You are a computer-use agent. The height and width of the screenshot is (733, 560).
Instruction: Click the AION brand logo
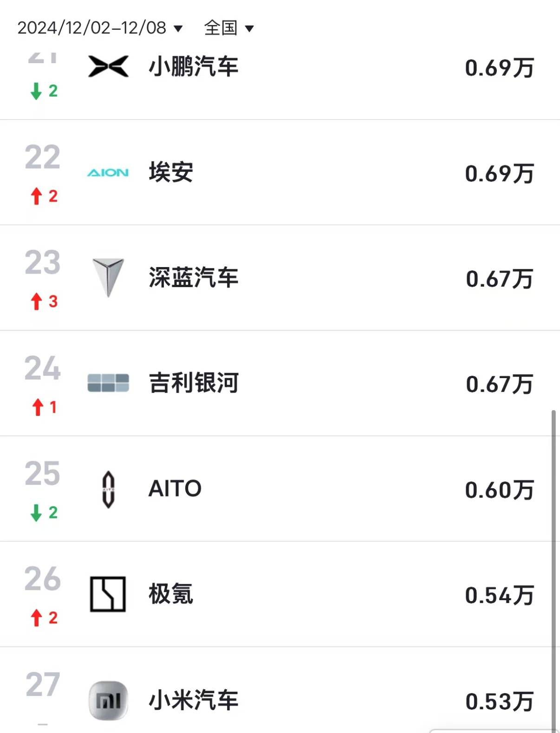(108, 173)
